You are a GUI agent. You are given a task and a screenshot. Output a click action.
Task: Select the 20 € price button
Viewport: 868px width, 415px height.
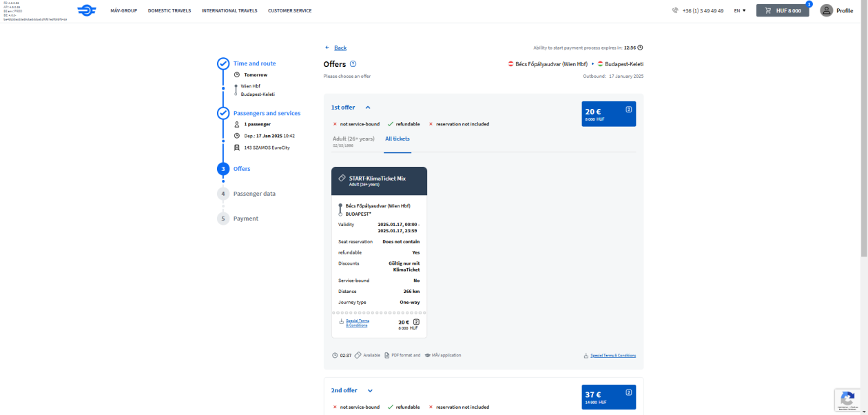[608, 114]
